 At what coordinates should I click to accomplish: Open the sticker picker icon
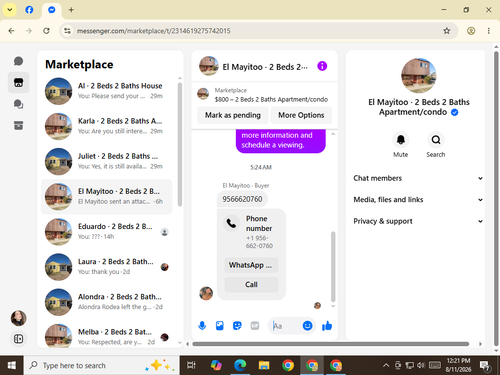click(237, 326)
